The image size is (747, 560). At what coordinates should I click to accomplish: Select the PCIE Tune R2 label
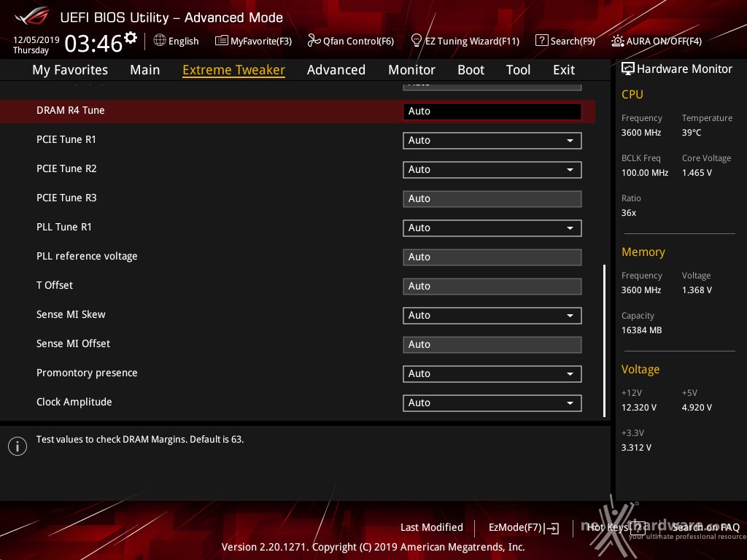click(66, 168)
